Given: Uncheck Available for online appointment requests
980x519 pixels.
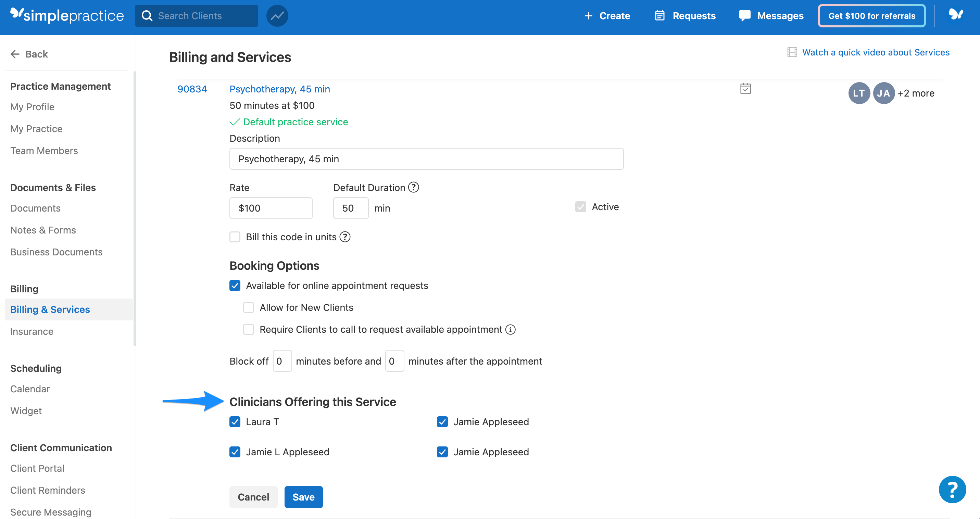Looking at the screenshot, I should 235,286.
